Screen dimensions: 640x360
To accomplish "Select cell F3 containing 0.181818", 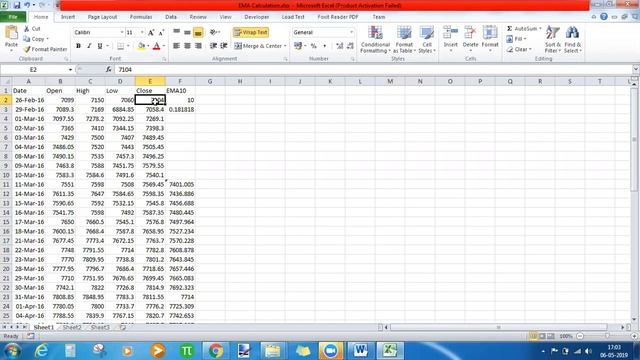I will [180, 109].
